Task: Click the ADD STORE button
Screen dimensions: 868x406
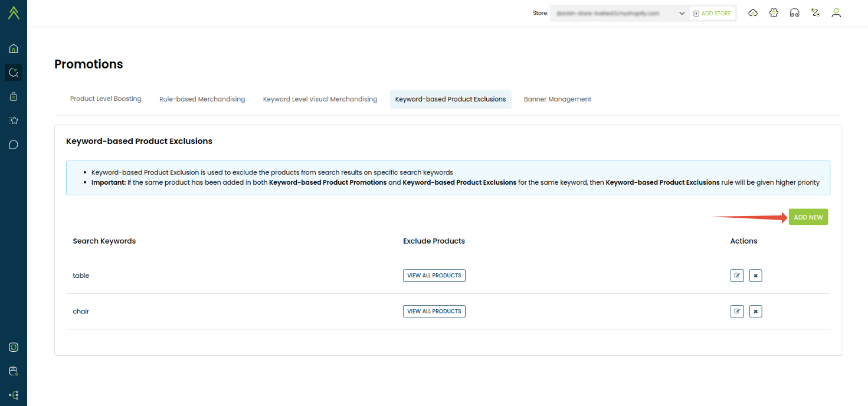Action: coord(712,13)
